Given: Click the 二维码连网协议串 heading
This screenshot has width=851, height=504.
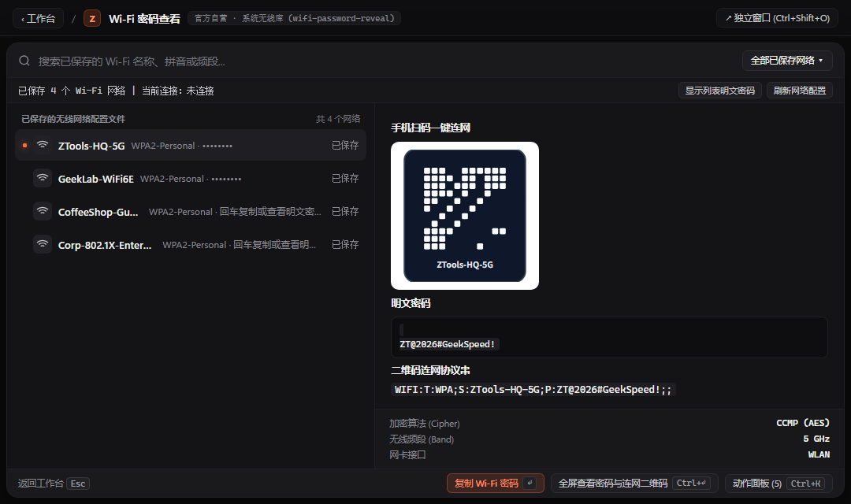Looking at the screenshot, I should tap(430, 370).
